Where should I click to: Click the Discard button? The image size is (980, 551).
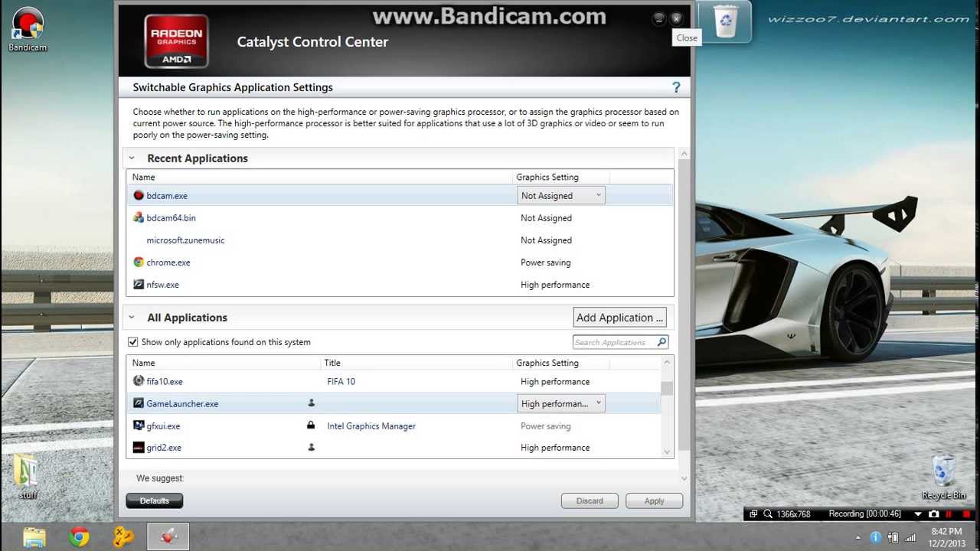coord(590,500)
